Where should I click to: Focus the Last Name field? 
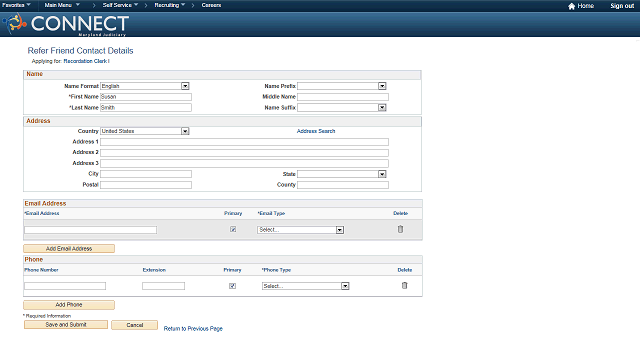tap(146, 108)
